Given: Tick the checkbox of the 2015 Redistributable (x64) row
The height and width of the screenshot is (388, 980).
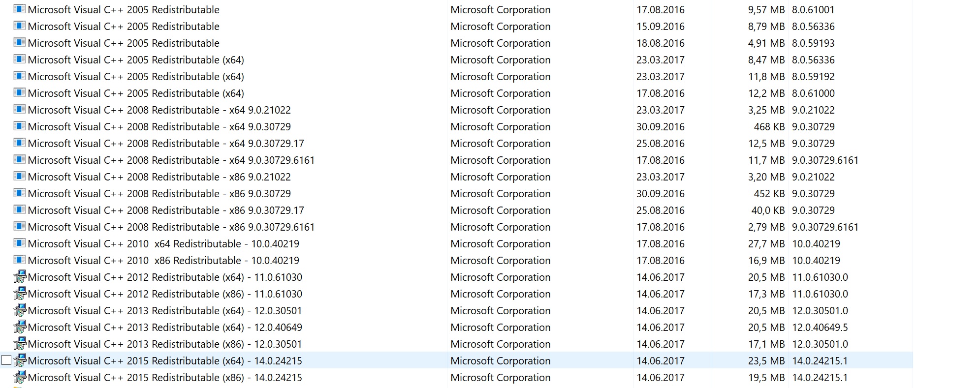Looking at the screenshot, I should point(6,360).
